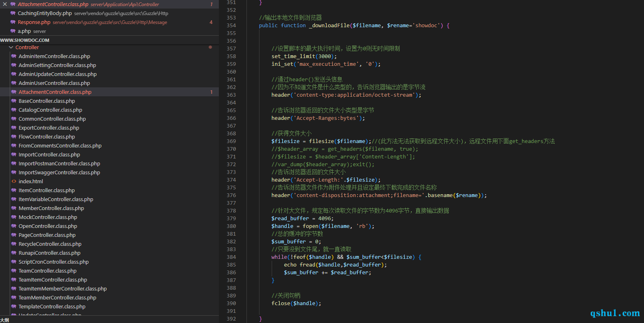This screenshot has width=644, height=323.
Task: Click the fclose($handle) code line
Action: click(296, 303)
